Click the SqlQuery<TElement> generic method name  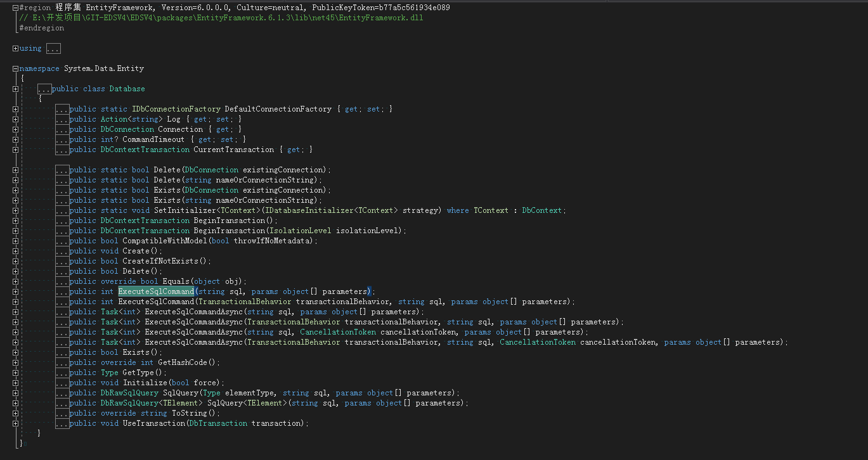point(247,403)
